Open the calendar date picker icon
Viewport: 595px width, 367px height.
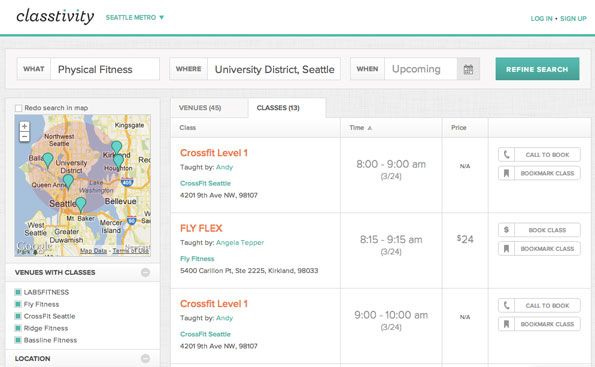[468, 69]
